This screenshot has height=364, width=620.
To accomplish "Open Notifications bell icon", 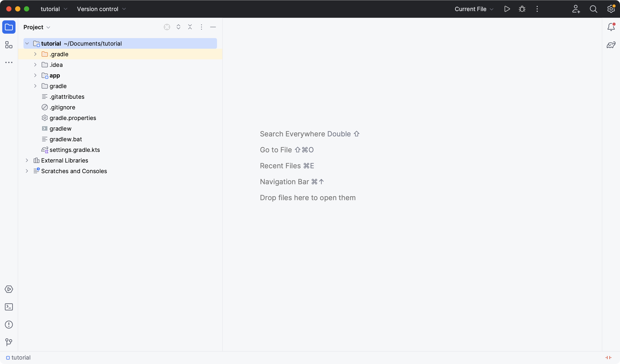I will pyautogui.click(x=611, y=27).
